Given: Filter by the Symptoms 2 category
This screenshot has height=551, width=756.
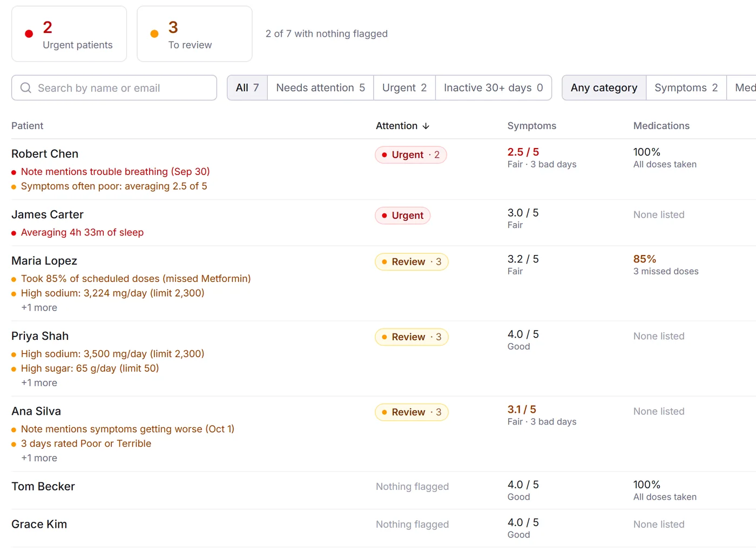Looking at the screenshot, I should (686, 88).
